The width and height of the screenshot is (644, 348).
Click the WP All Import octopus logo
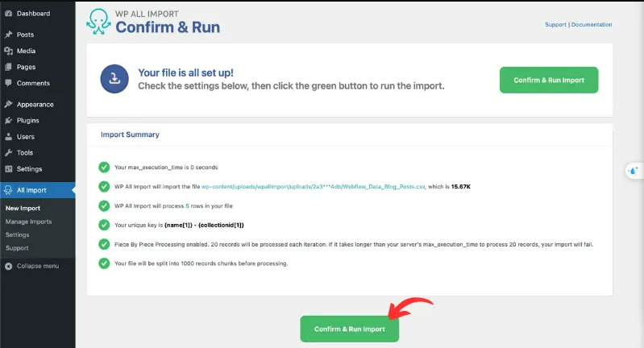pos(98,21)
